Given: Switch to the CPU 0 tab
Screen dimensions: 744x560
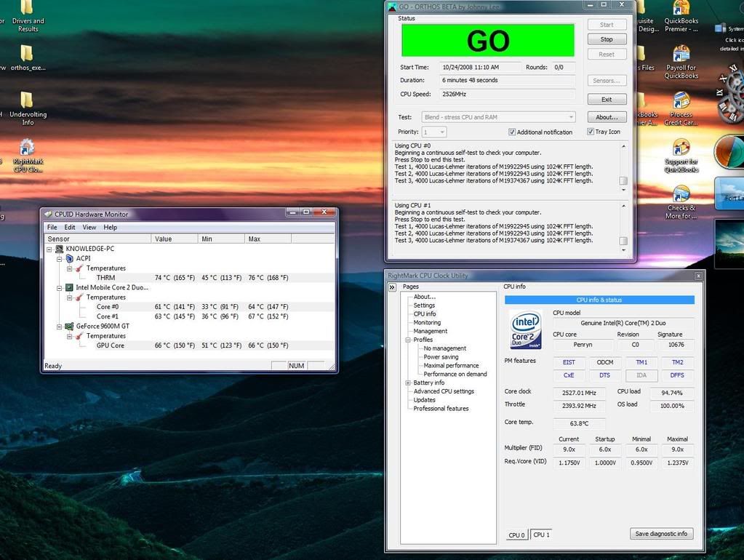Looking at the screenshot, I should (x=516, y=535).
